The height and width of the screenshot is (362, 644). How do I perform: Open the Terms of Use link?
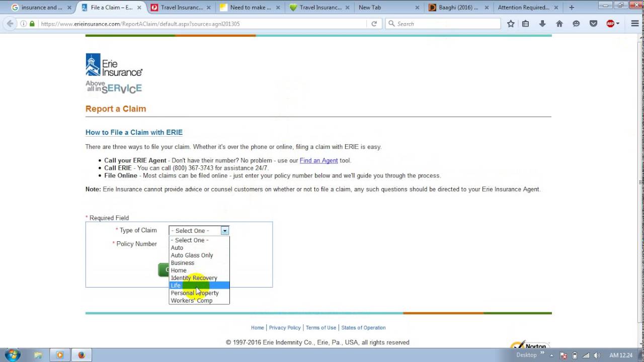coord(321,327)
